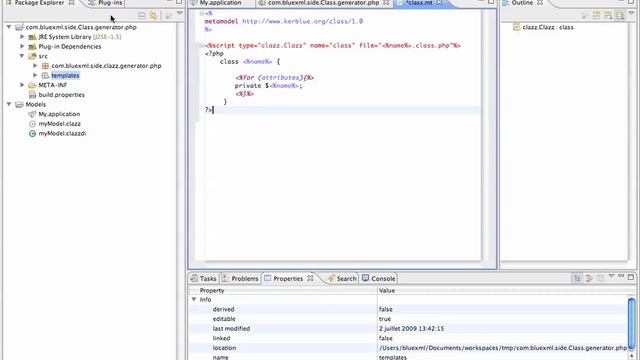640x360 pixels.
Task: Click the JRE System Library icon
Action: [32, 37]
